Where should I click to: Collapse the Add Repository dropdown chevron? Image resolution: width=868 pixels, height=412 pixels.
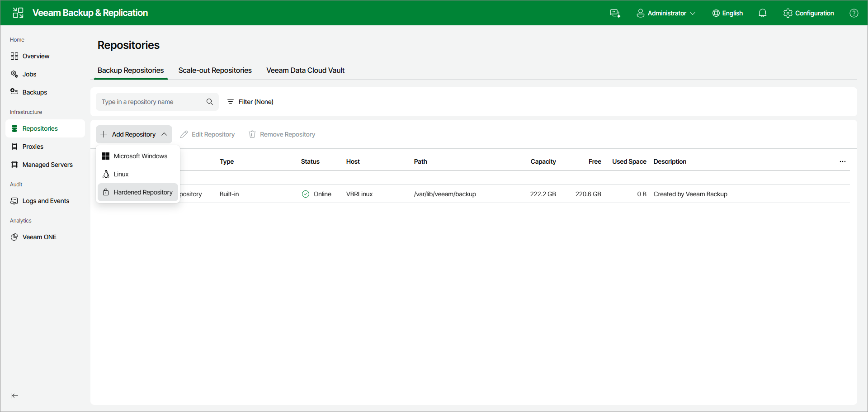[x=164, y=134]
